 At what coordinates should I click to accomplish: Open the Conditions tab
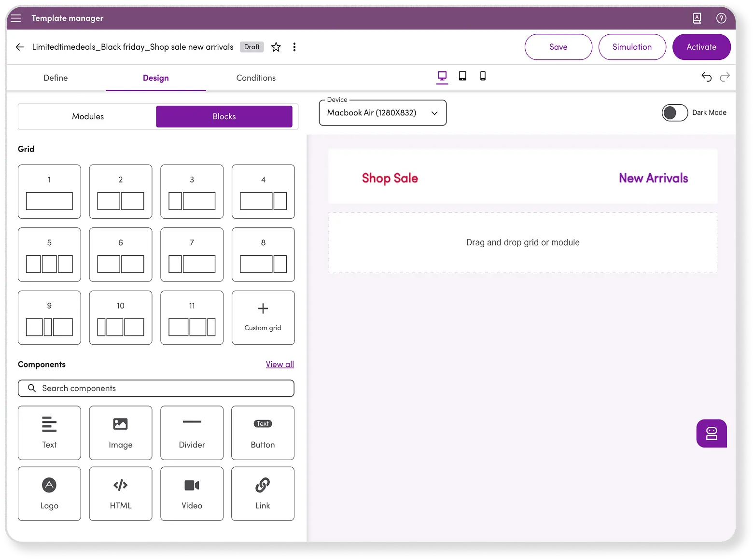(256, 78)
